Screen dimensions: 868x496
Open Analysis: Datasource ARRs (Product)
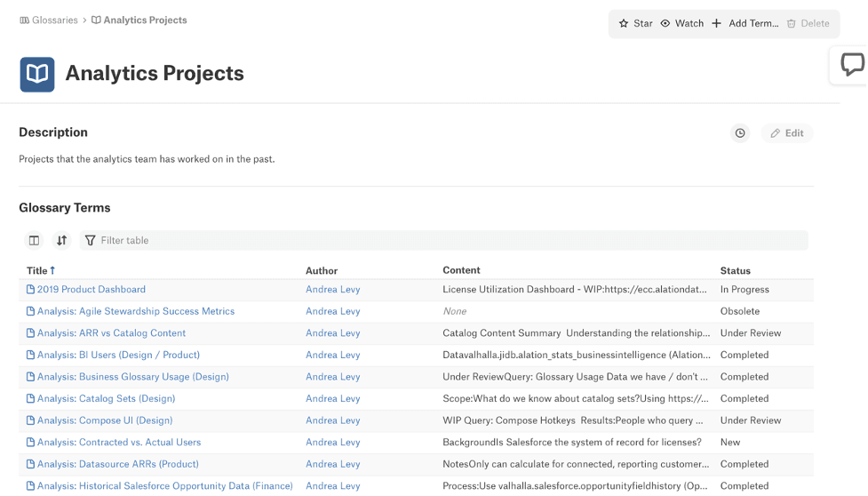pos(117,464)
